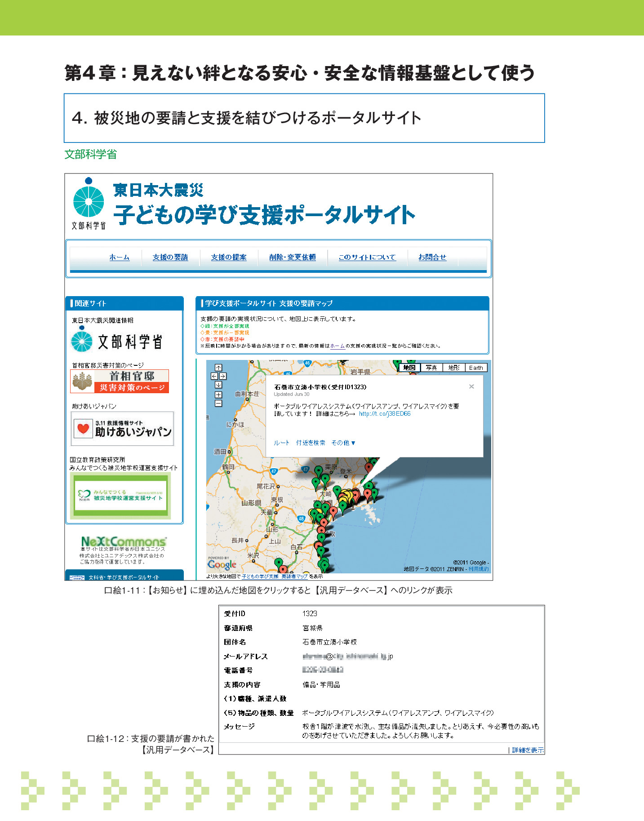The height and width of the screenshot is (821, 644).
Task: Click the green map pin near 栗原
Action: click(318, 471)
